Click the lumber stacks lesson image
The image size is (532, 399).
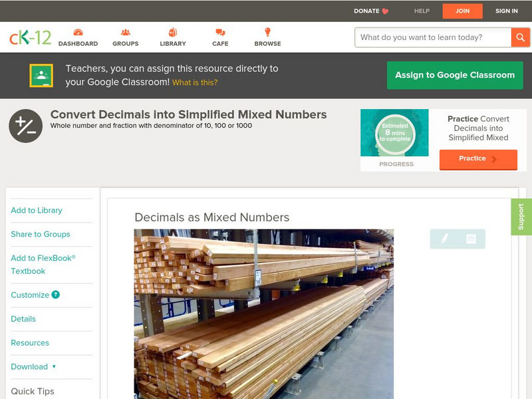[x=264, y=314]
